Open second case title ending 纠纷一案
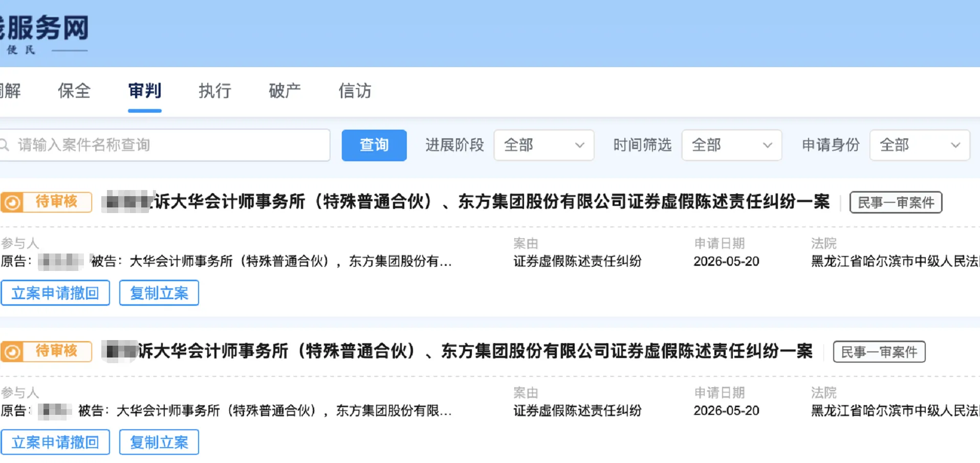980x463 pixels. coord(457,351)
